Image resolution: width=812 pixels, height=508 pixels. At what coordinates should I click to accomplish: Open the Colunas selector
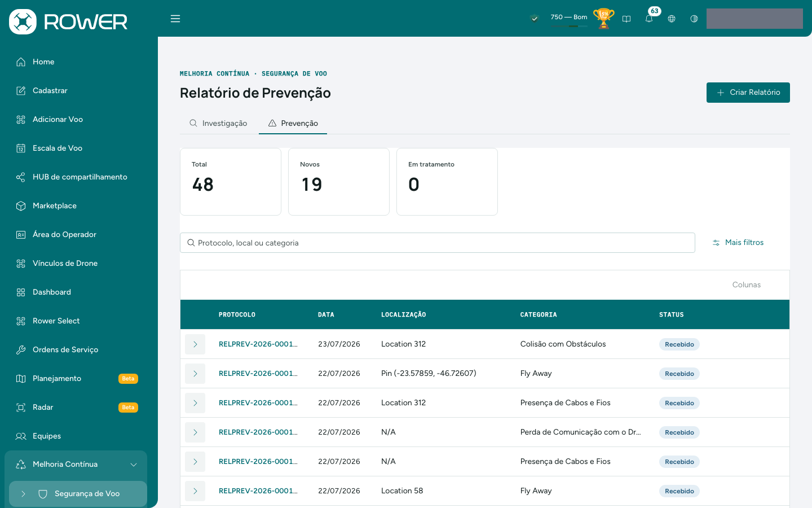[x=746, y=285]
